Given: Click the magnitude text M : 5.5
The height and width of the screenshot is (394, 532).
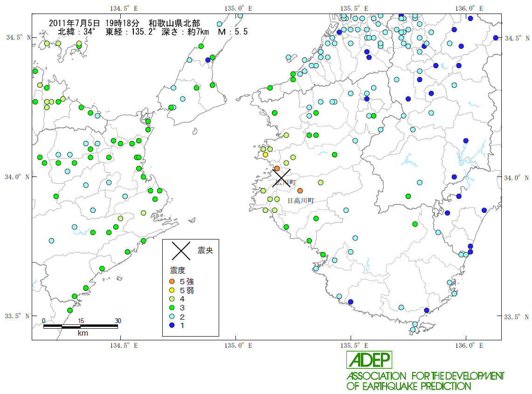Looking at the screenshot, I should [x=233, y=32].
